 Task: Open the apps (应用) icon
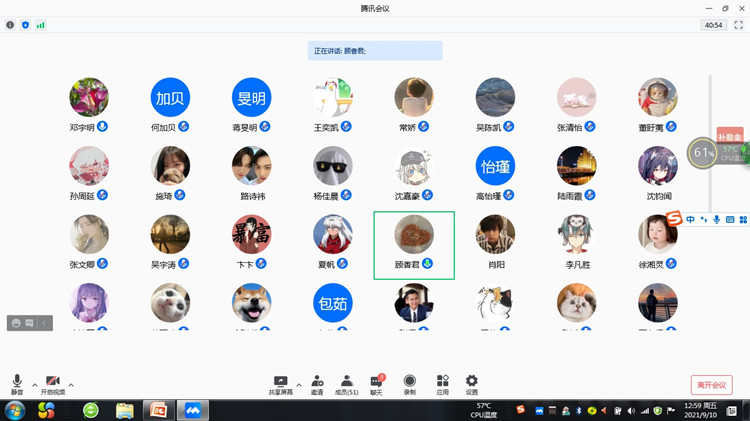tap(442, 385)
